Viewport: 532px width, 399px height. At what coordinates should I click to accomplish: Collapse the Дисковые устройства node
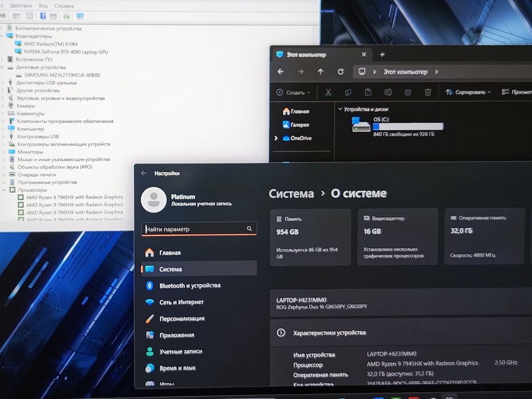tap(2, 67)
